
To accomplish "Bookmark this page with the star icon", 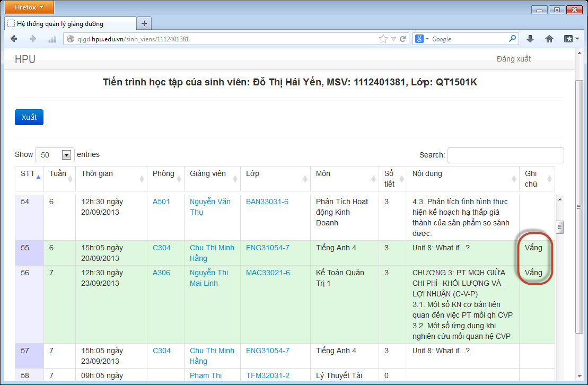I will [x=383, y=39].
